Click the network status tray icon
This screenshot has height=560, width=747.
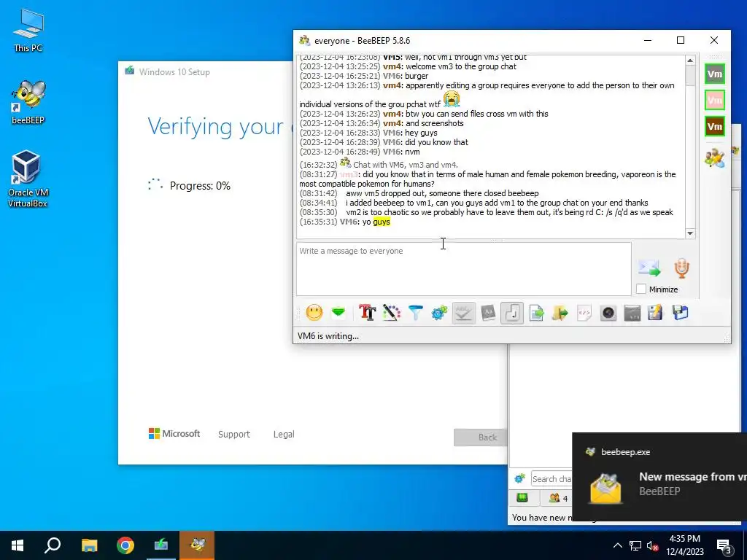(x=635, y=545)
